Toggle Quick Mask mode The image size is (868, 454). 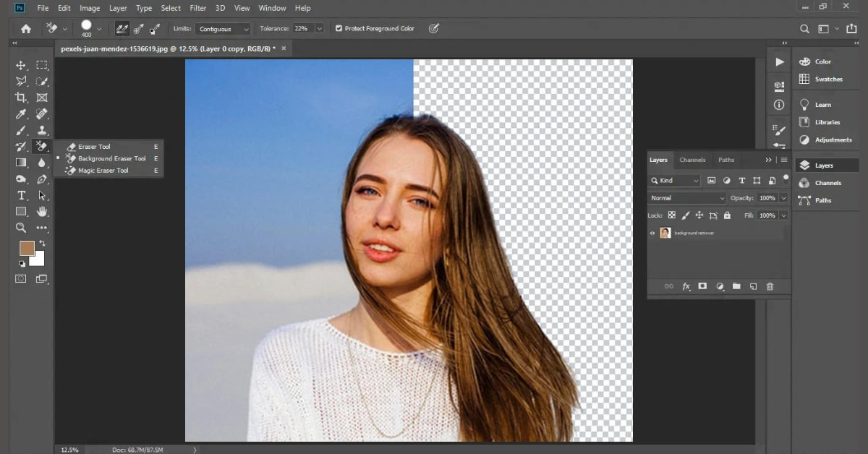point(21,278)
